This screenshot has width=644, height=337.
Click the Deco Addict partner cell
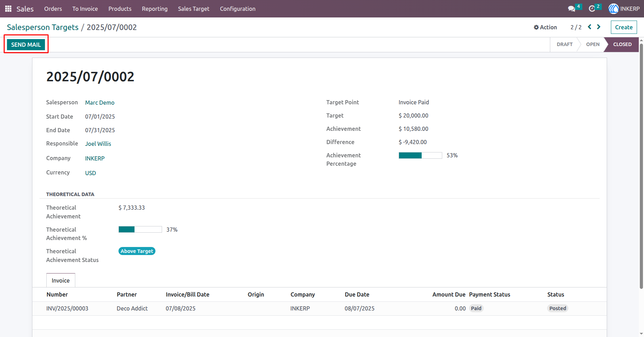pos(132,308)
